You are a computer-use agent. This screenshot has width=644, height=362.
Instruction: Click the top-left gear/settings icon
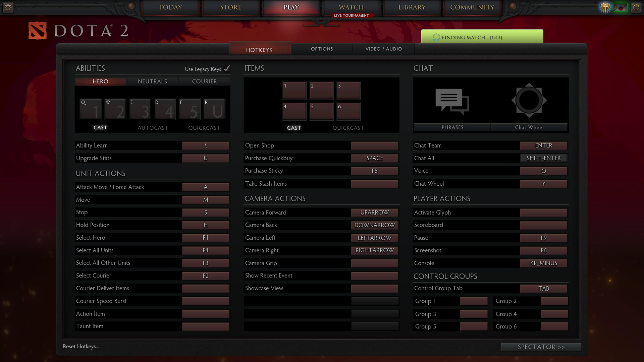[x=8, y=7]
